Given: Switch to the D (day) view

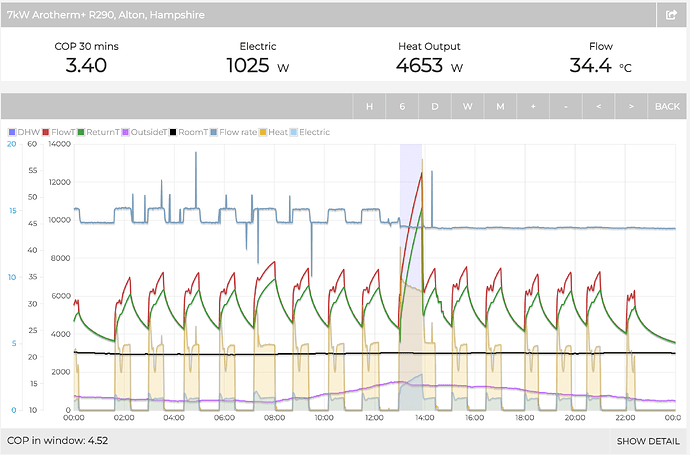Looking at the screenshot, I should pyautogui.click(x=435, y=106).
